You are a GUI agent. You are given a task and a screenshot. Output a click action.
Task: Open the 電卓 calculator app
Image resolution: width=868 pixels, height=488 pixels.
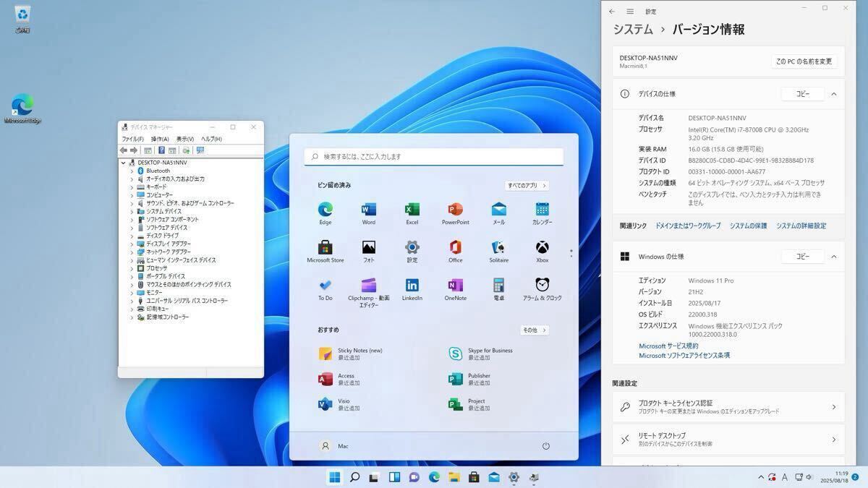point(499,285)
